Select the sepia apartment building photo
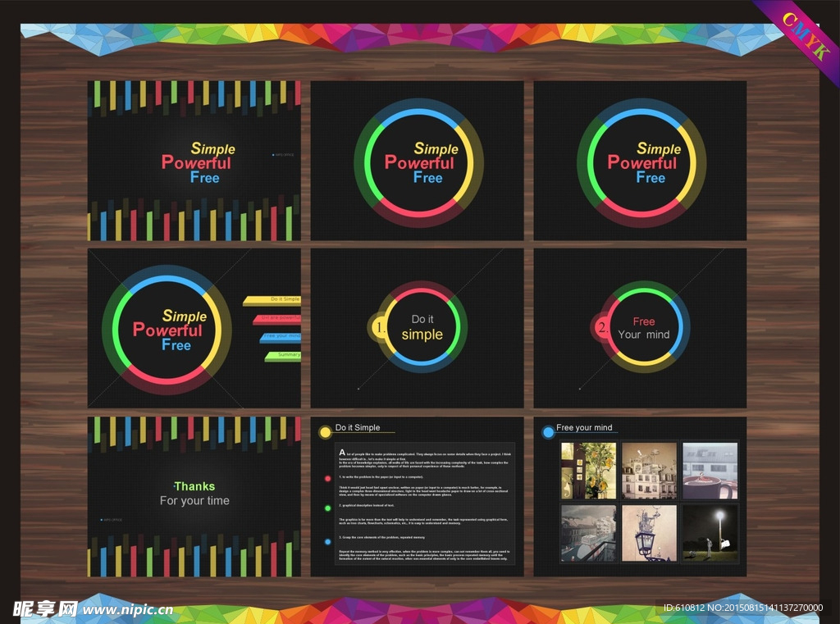Screen dimensions: 840x624 [x=650, y=471]
